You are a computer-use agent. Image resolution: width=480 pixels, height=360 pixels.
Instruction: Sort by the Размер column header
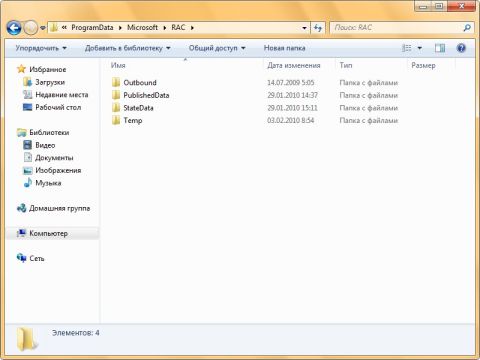click(423, 65)
